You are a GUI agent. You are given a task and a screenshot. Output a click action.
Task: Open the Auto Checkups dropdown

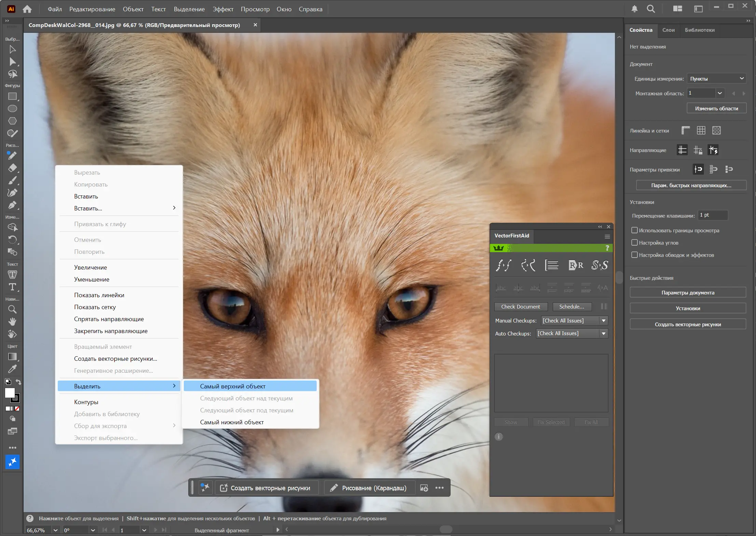[x=604, y=333]
